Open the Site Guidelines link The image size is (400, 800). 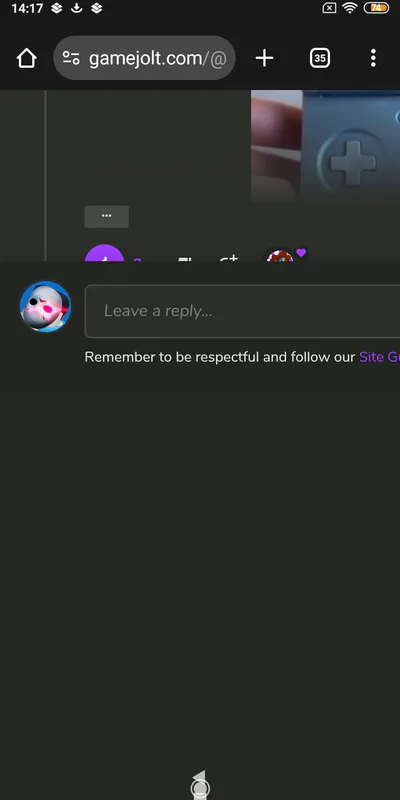click(380, 357)
